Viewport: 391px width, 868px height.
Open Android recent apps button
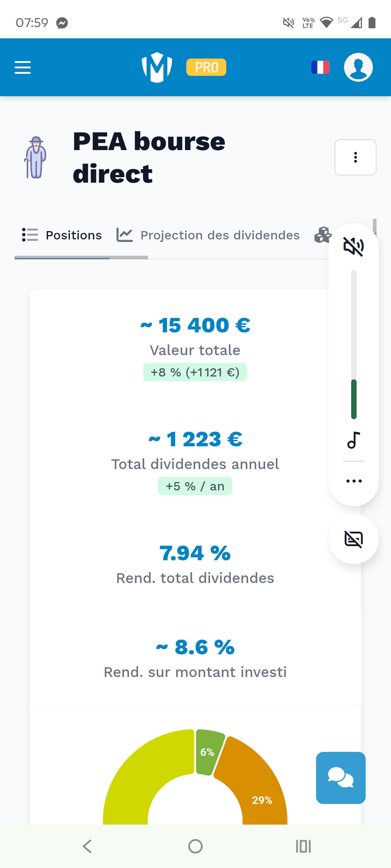point(303,846)
